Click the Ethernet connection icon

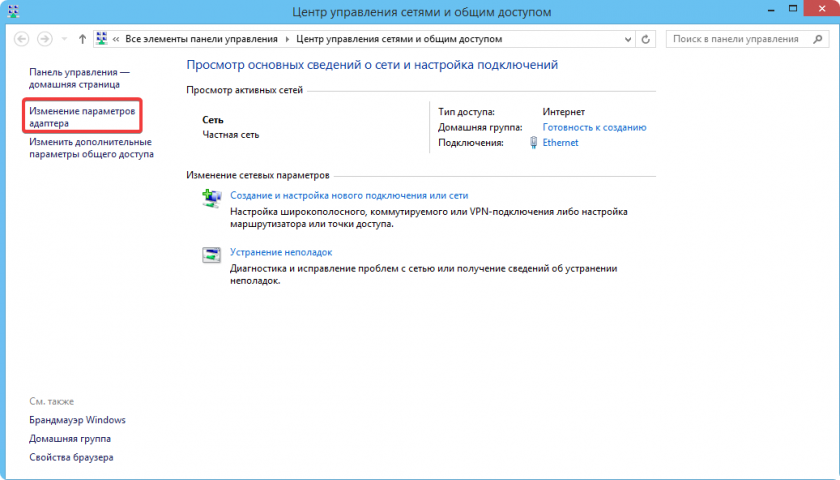533,143
